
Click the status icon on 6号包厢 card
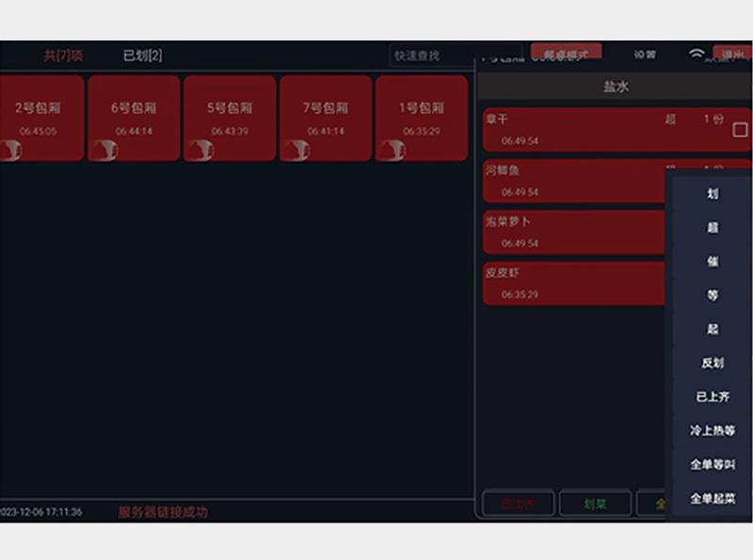tap(104, 151)
